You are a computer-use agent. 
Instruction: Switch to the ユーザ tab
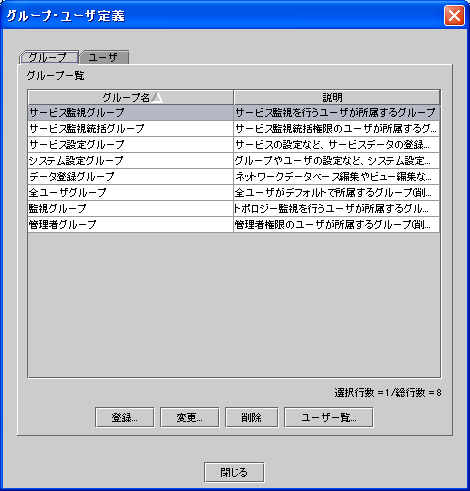click(x=104, y=57)
